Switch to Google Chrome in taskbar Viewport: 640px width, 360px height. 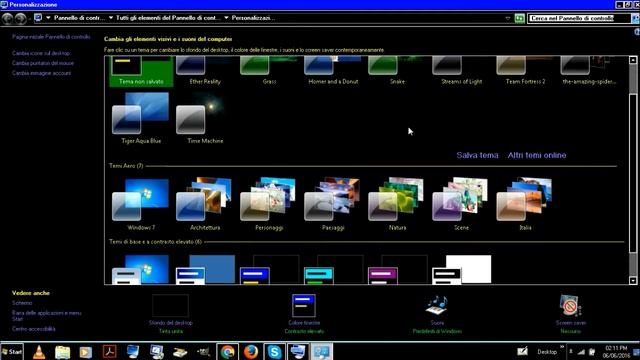(227, 352)
